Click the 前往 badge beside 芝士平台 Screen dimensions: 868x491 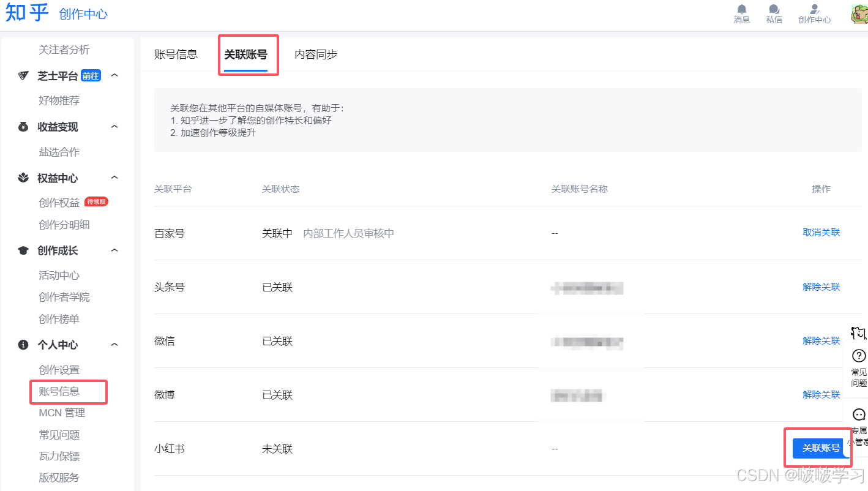(x=91, y=76)
